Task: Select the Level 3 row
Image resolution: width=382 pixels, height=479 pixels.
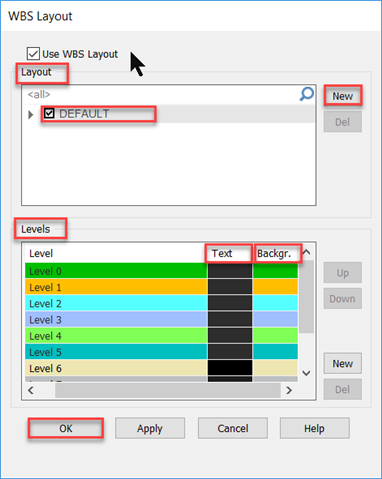Action: click(161, 319)
